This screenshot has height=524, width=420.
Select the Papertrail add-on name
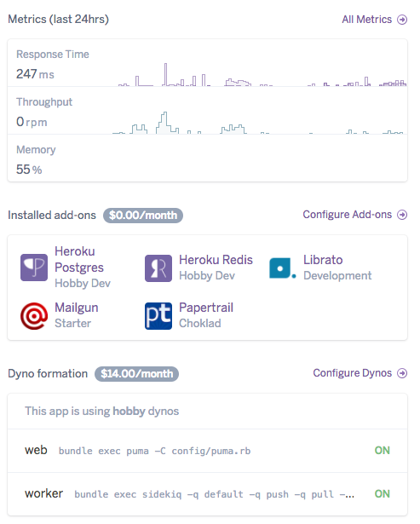[x=206, y=308]
